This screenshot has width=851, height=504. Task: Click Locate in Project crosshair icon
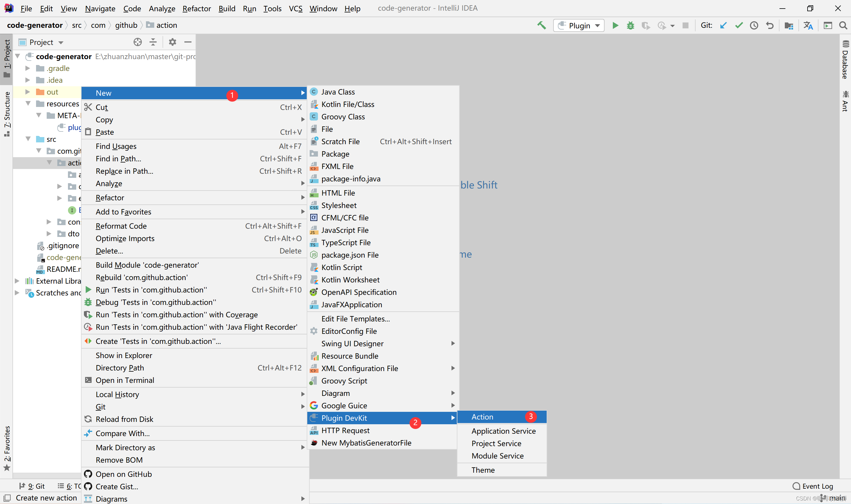pos(137,42)
